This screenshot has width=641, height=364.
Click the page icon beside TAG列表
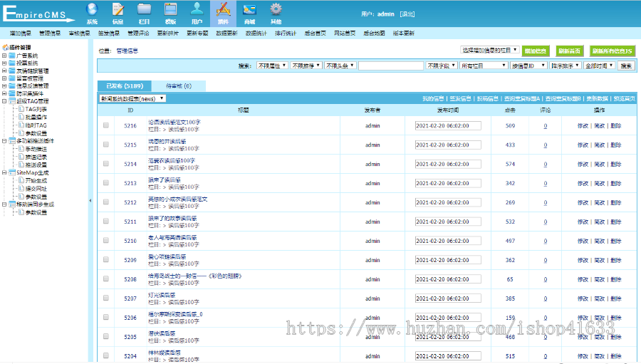[x=21, y=109]
